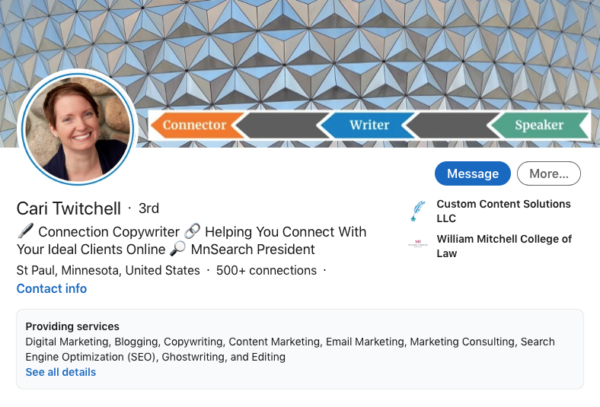Click William Mitchell College of Law text
Viewport: 600px width, 407px height.
[x=503, y=246]
